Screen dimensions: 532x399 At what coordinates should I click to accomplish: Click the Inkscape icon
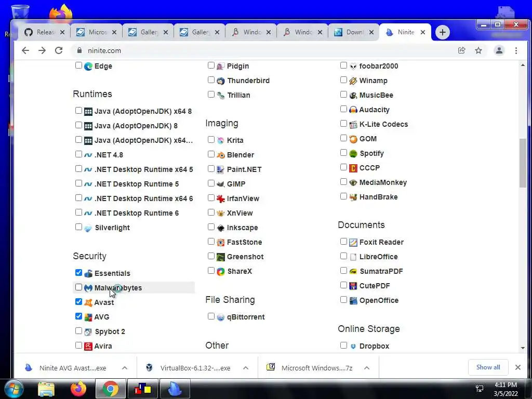pos(220,228)
